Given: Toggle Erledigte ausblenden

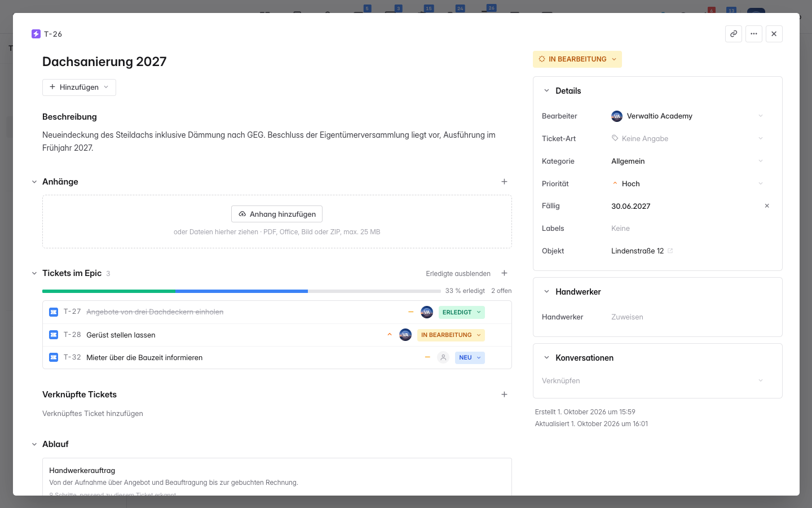Looking at the screenshot, I should coord(458,274).
